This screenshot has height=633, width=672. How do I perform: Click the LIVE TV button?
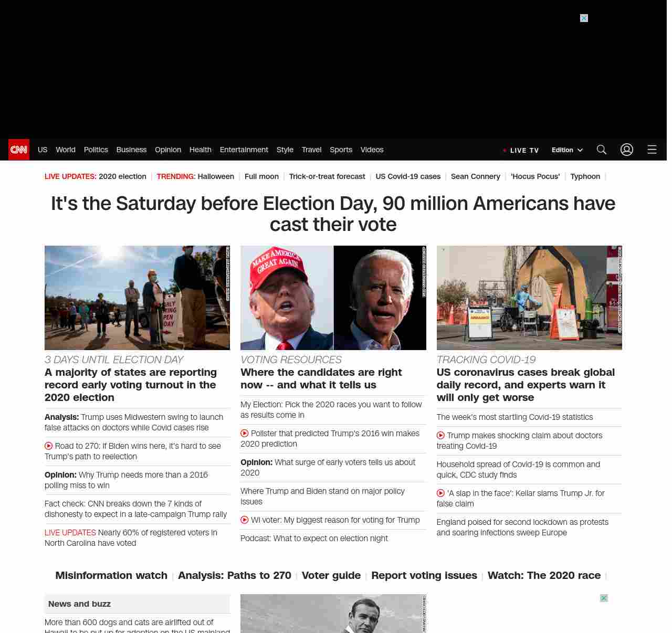(x=521, y=150)
